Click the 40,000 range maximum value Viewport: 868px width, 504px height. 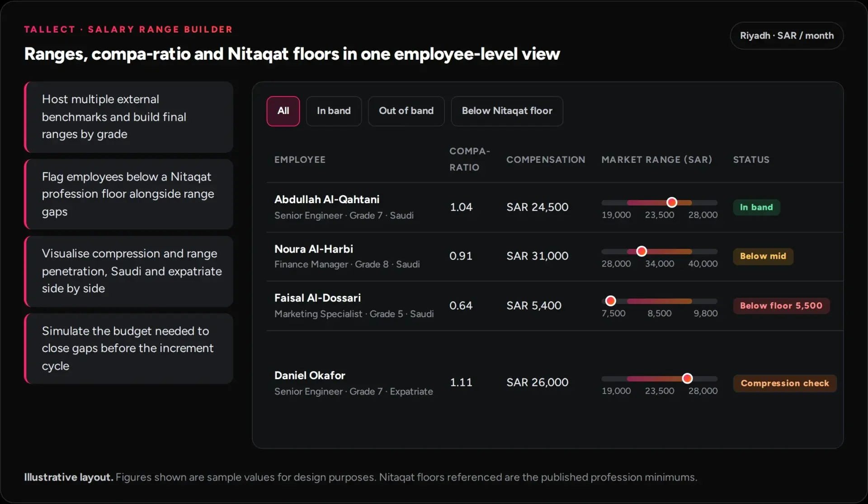coord(703,264)
